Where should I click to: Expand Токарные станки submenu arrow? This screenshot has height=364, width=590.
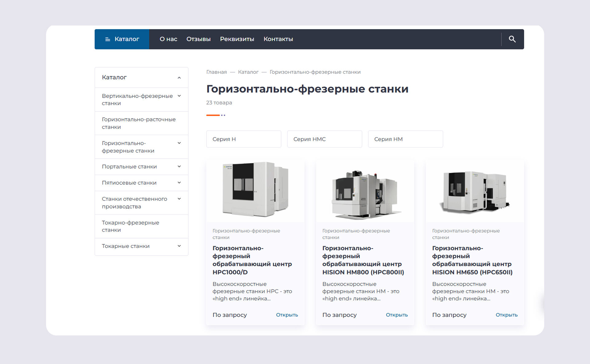[179, 246]
